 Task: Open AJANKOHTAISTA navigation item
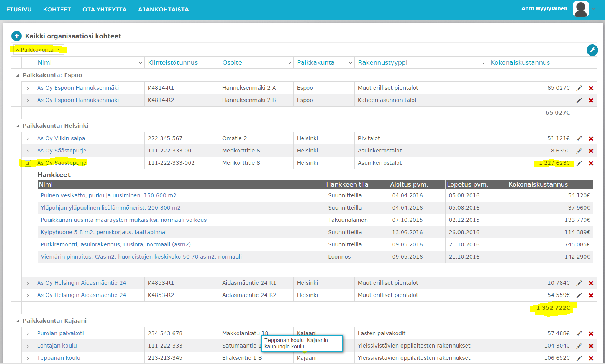164,10
